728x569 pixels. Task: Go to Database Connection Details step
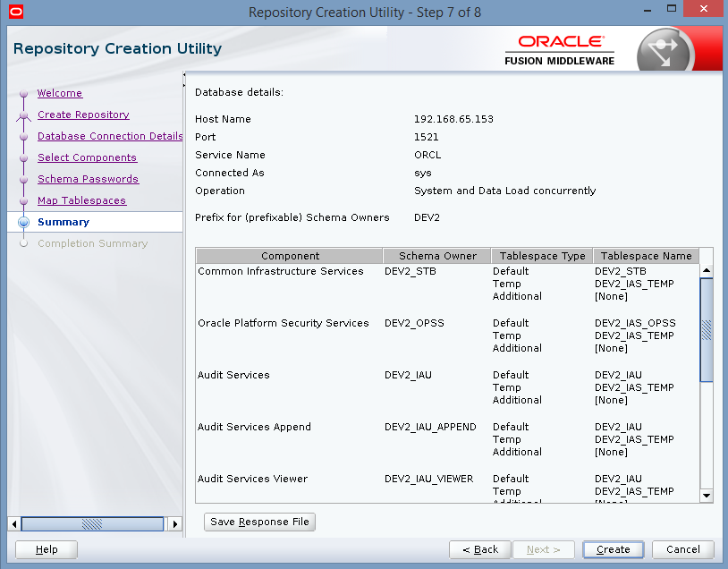(110, 136)
